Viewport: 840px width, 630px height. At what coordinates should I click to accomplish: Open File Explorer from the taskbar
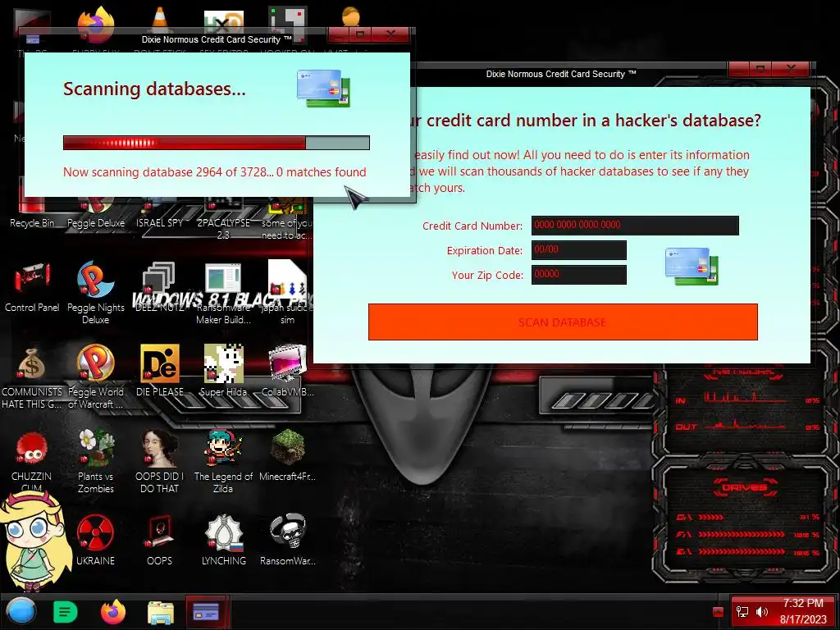coord(160,612)
